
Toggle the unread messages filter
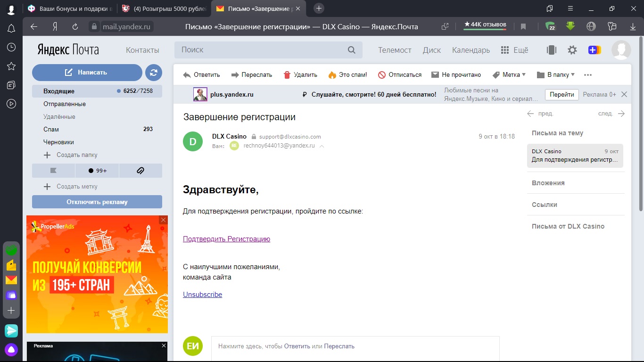97,170
